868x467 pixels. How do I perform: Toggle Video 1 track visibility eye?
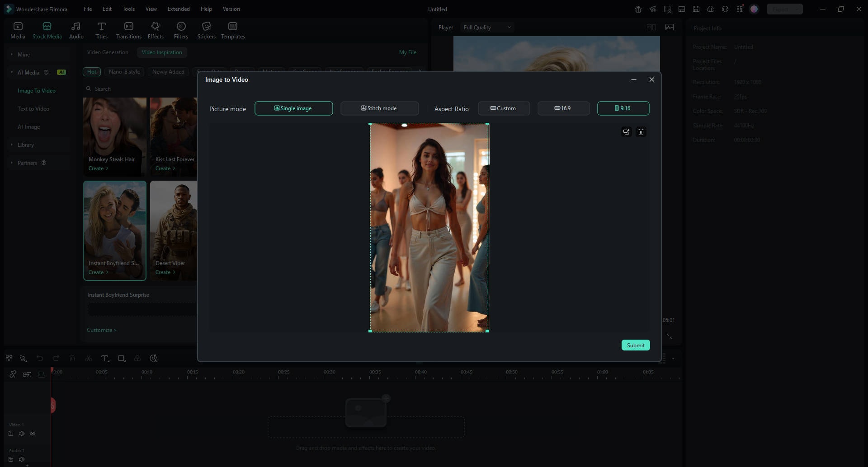coord(33,434)
